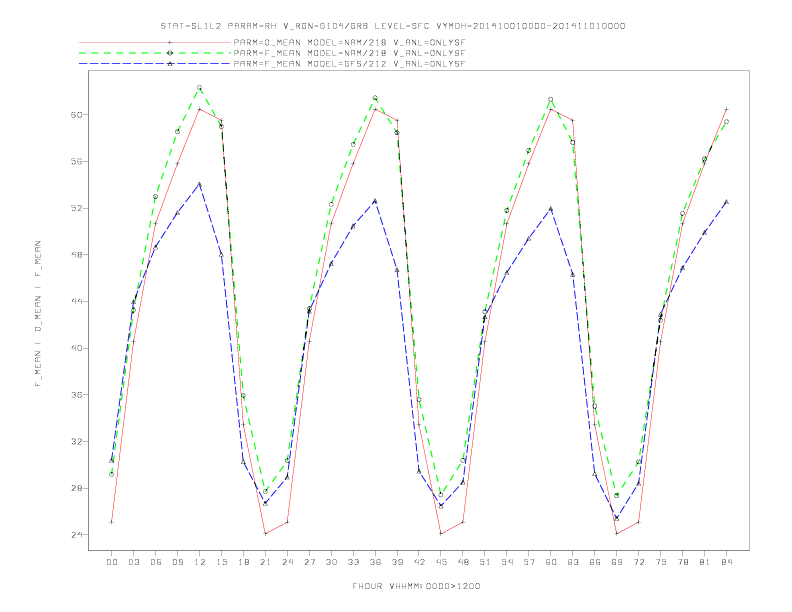Viewport: 792px width, 612px height.
Task: Click the y-axis tick label 48
Action: tap(76, 254)
